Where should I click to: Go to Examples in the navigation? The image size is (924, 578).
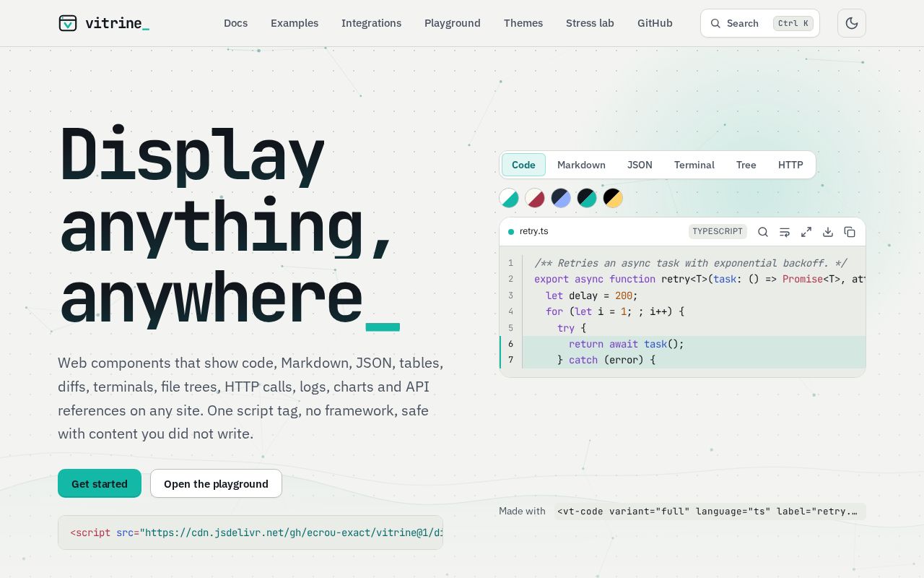tap(295, 23)
